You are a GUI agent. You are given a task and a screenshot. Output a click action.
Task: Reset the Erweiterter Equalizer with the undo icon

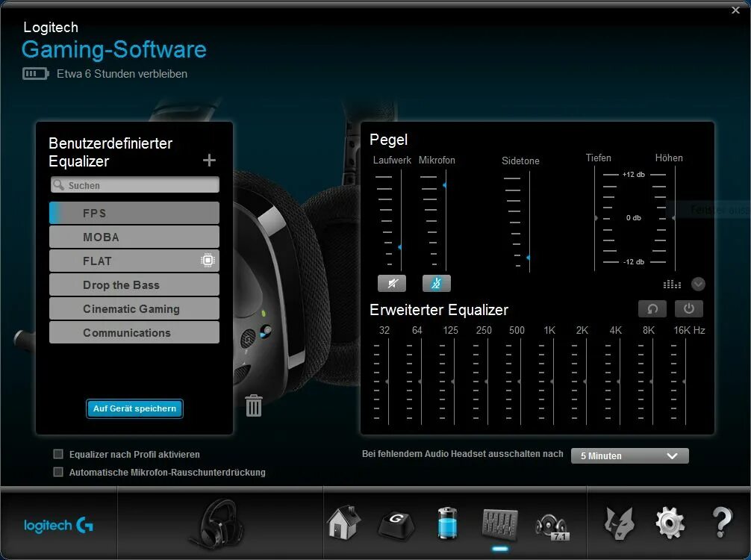tap(652, 308)
